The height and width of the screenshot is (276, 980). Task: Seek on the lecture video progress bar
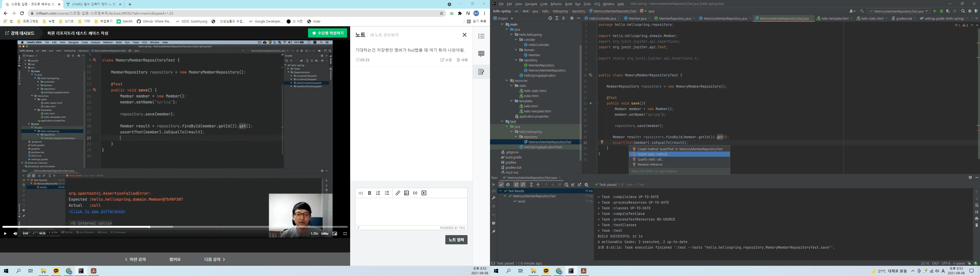coord(175,227)
